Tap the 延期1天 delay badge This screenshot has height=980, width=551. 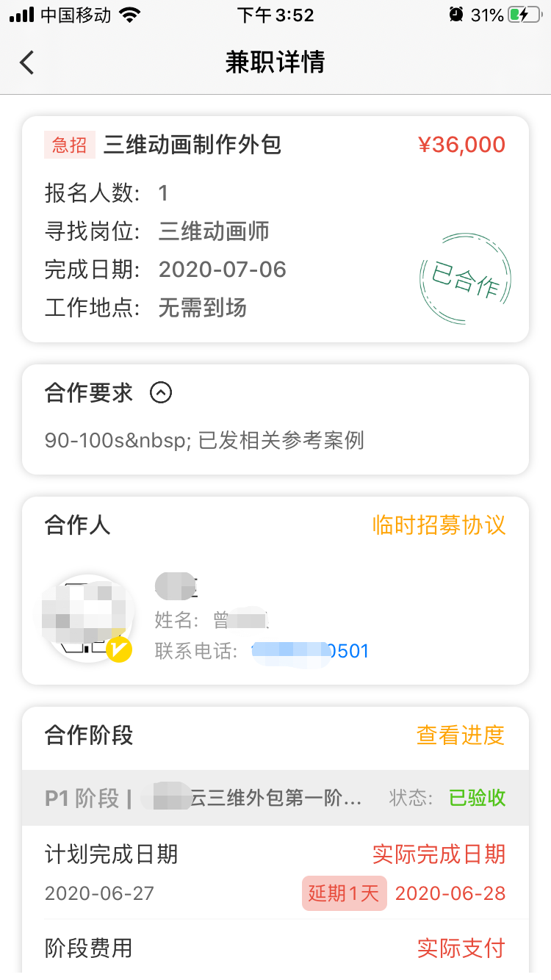click(344, 893)
